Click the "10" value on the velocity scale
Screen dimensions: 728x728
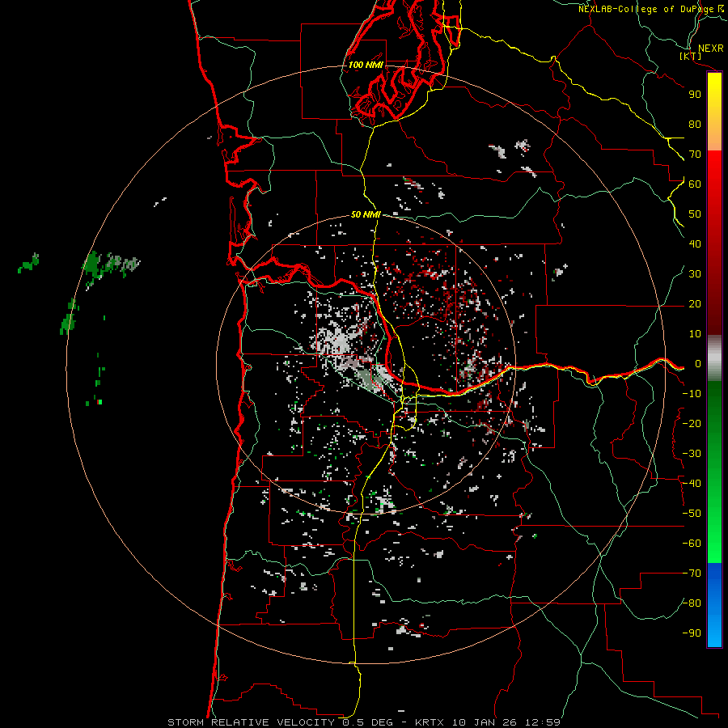point(695,334)
